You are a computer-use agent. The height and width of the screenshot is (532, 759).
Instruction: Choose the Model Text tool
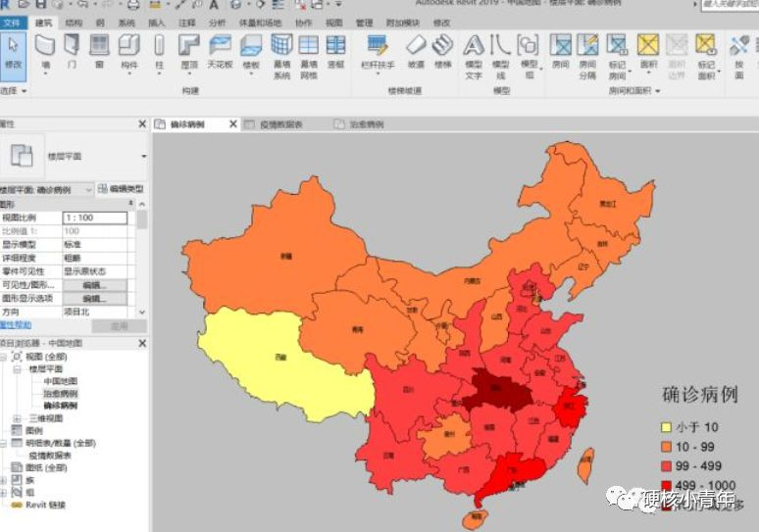[474, 57]
